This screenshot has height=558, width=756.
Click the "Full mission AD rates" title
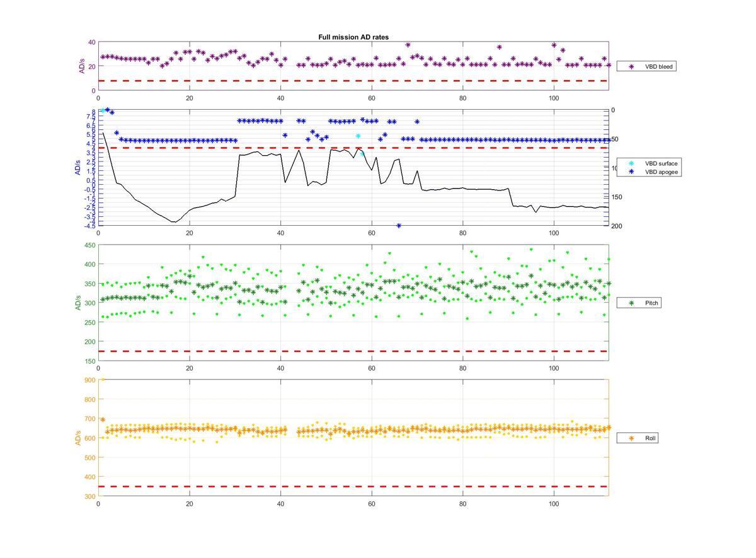tap(353, 37)
